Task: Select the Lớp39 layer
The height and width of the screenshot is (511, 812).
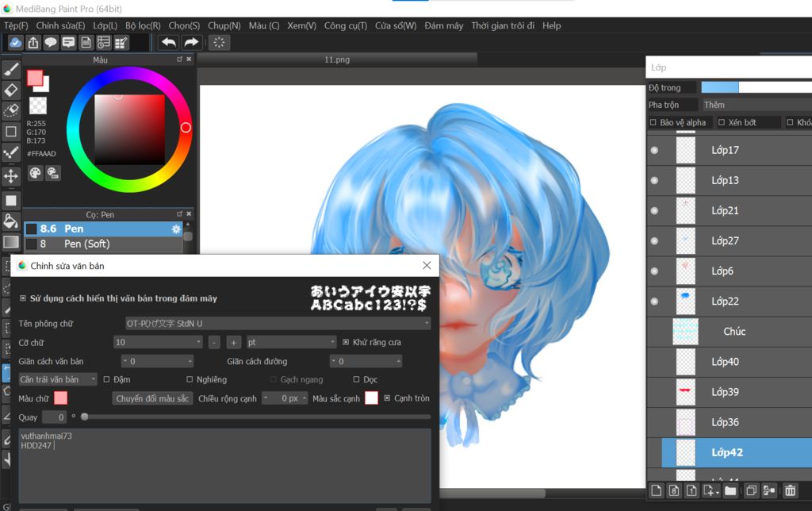Action: 730,392
